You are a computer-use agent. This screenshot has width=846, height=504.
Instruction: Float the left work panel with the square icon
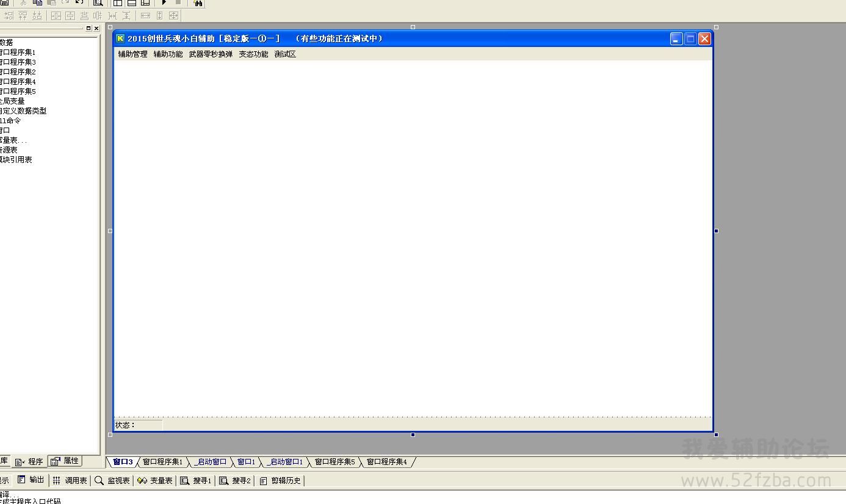tap(89, 28)
